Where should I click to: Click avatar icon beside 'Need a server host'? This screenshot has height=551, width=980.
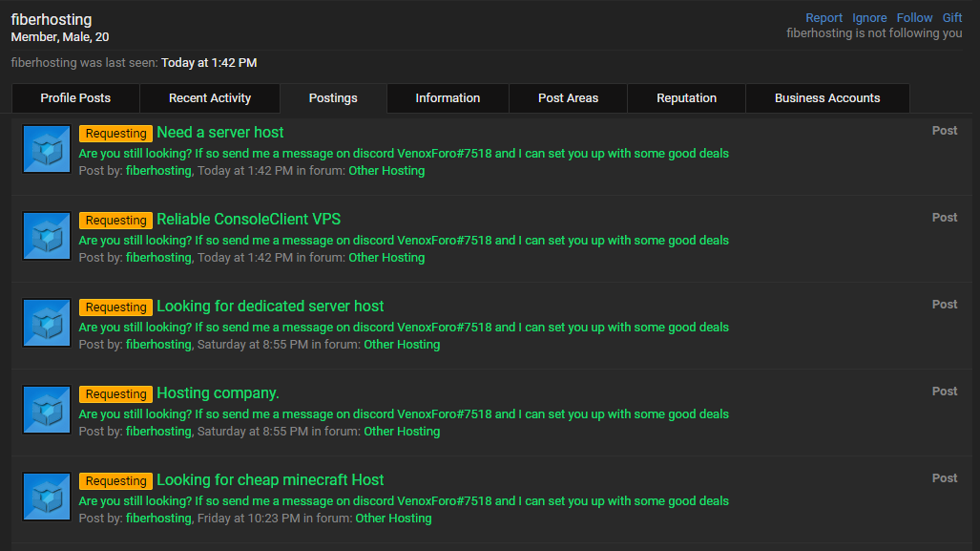click(47, 149)
